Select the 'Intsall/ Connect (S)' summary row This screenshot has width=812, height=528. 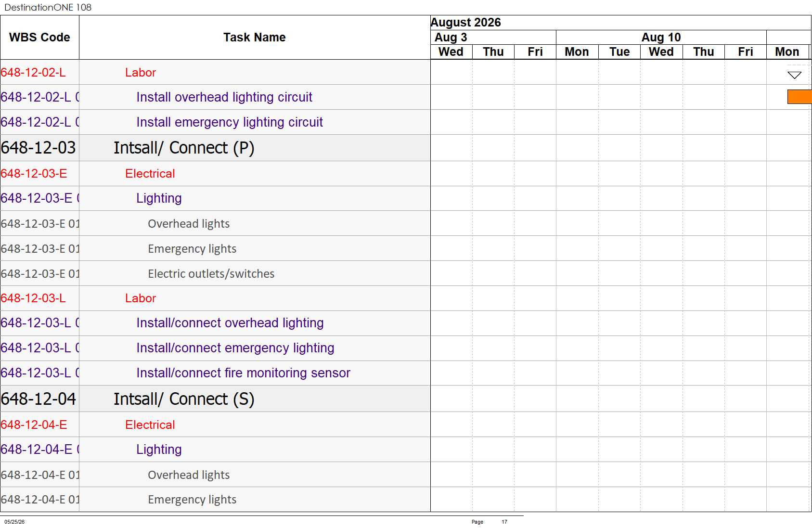point(184,399)
